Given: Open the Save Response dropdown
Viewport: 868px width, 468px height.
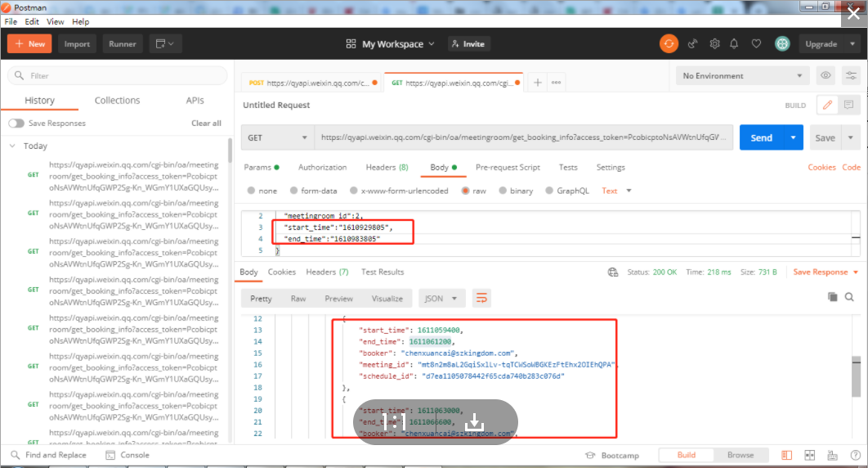Looking at the screenshot, I should point(825,272).
